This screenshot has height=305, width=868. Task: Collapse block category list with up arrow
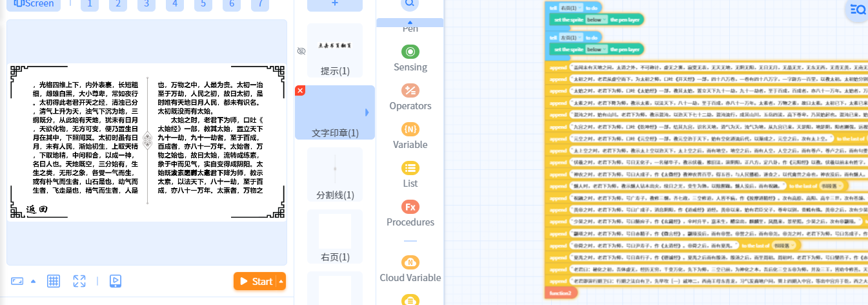[410, 23]
